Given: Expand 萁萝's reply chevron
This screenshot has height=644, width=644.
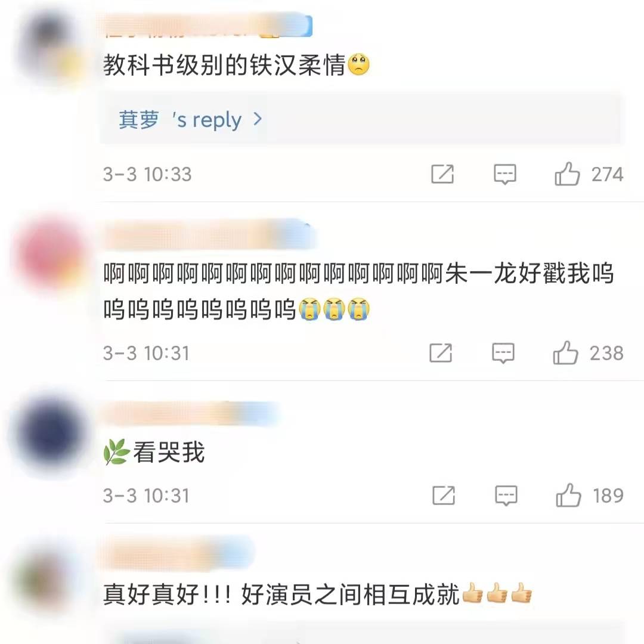Looking at the screenshot, I should click(258, 119).
